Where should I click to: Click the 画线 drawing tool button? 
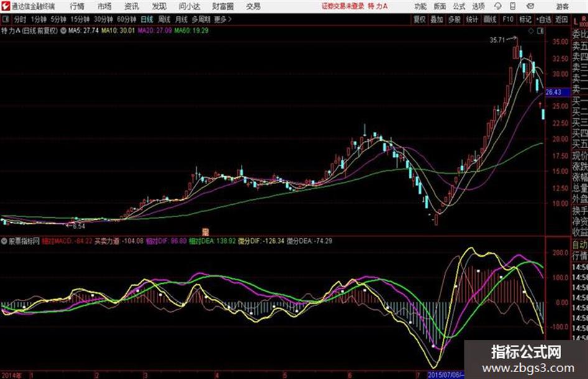(x=490, y=19)
